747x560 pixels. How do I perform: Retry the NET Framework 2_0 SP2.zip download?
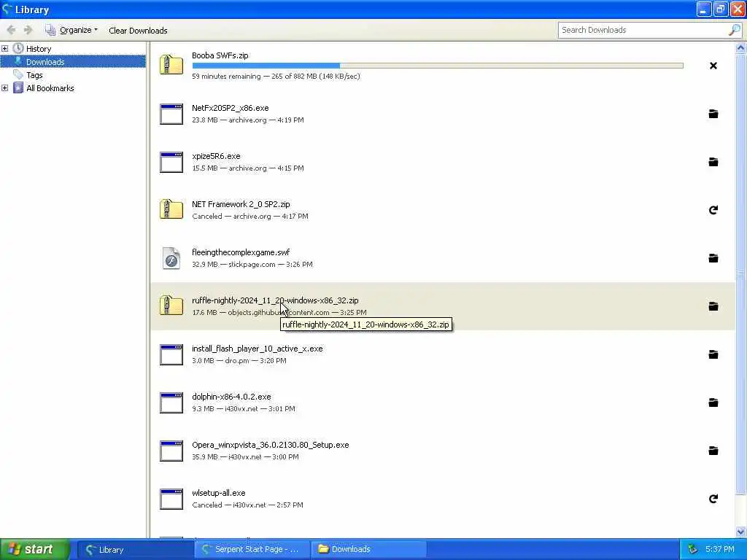[x=713, y=210]
